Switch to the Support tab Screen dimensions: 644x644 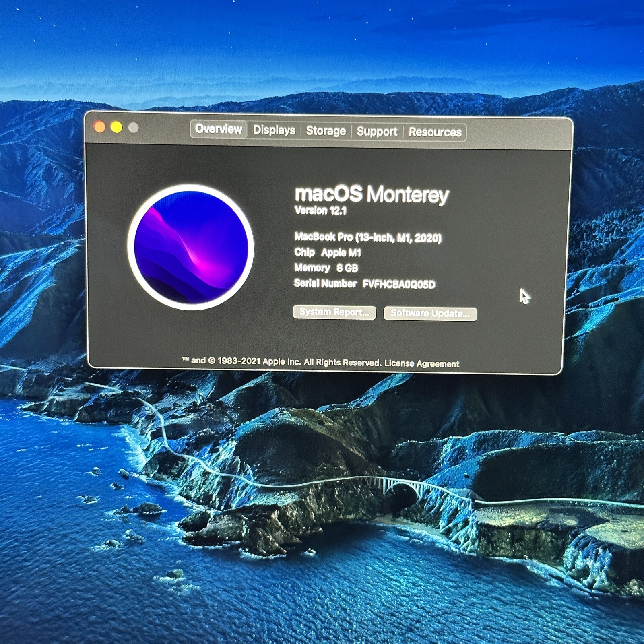click(377, 132)
